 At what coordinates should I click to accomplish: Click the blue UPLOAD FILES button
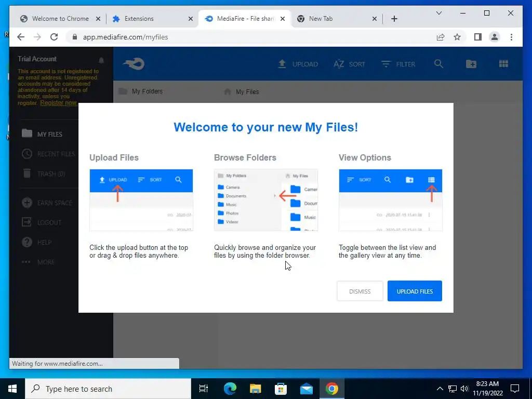tap(415, 291)
